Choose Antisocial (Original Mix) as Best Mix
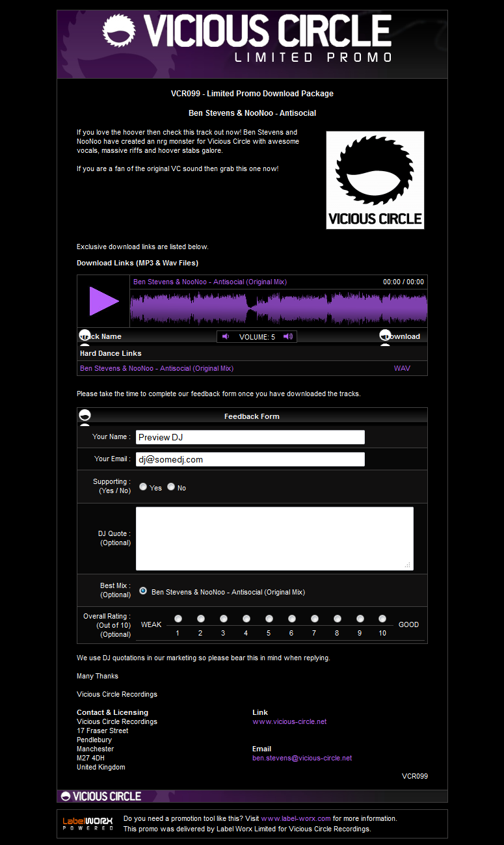The width and height of the screenshot is (504, 845). pos(143,591)
